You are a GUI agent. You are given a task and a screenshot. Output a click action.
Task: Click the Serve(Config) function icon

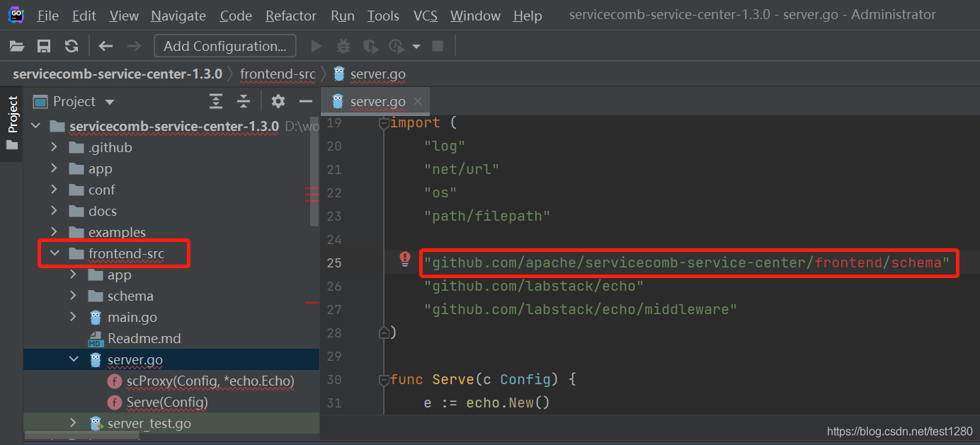pos(114,402)
